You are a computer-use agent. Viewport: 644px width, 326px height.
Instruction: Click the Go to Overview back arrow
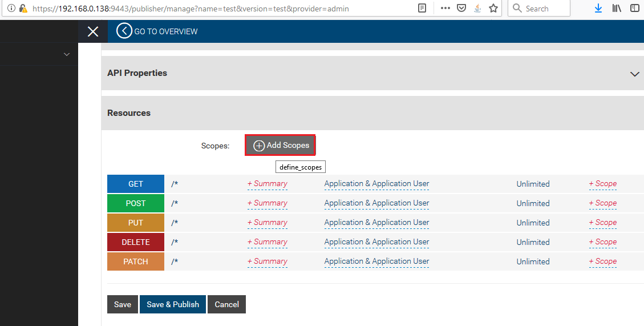124,31
